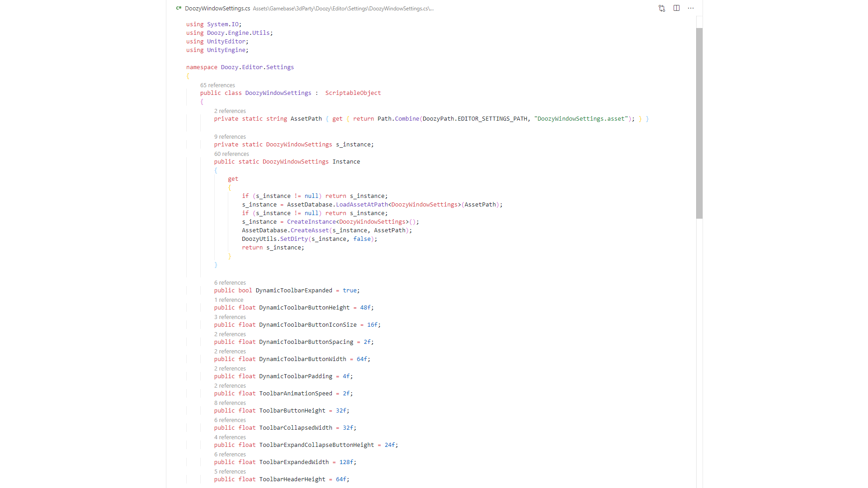868x488 pixels.
Task: Click the value '24f'
Action: 390,445
